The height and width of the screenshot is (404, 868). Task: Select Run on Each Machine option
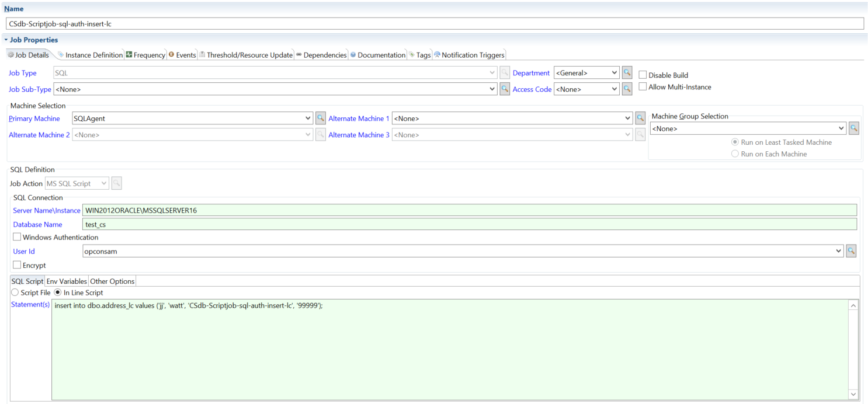(735, 154)
